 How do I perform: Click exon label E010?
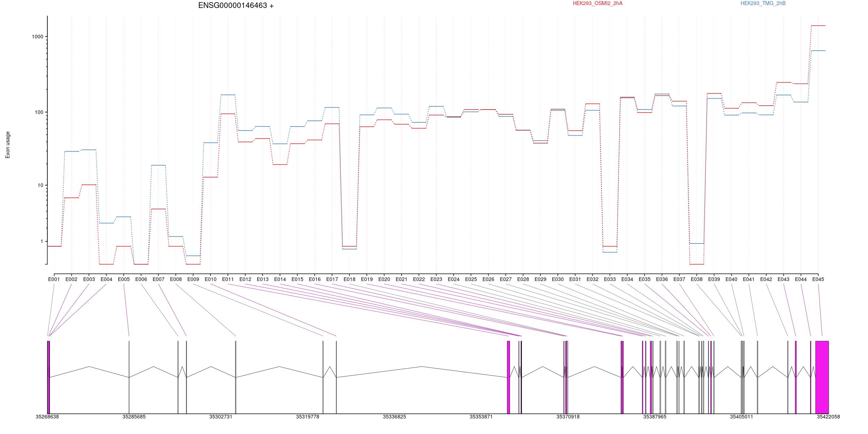(210, 279)
